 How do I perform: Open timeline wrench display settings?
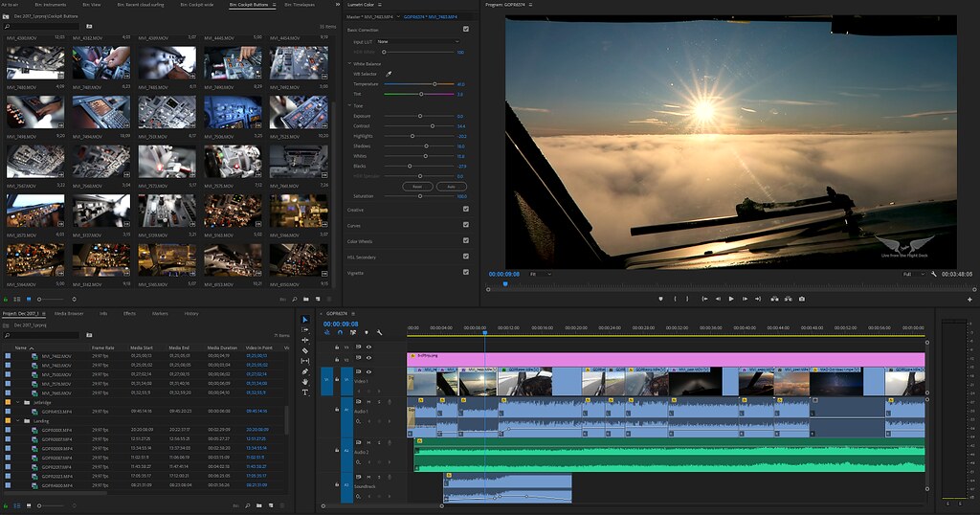(380, 333)
